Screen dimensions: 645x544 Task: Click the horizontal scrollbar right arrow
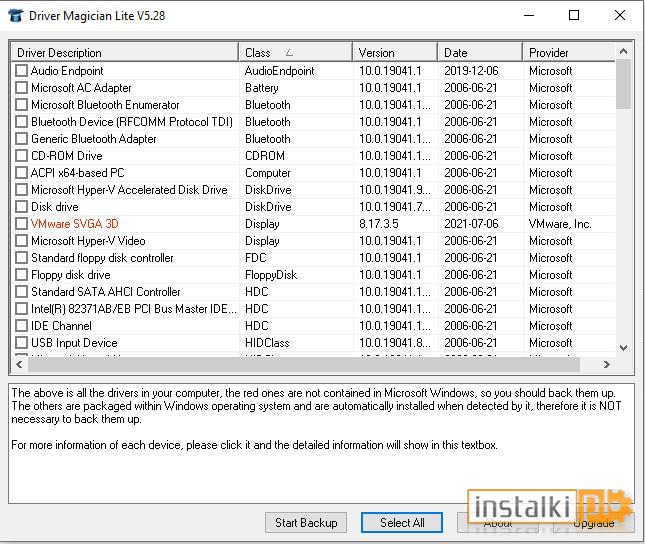pyautogui.click(x=606, y=364)
